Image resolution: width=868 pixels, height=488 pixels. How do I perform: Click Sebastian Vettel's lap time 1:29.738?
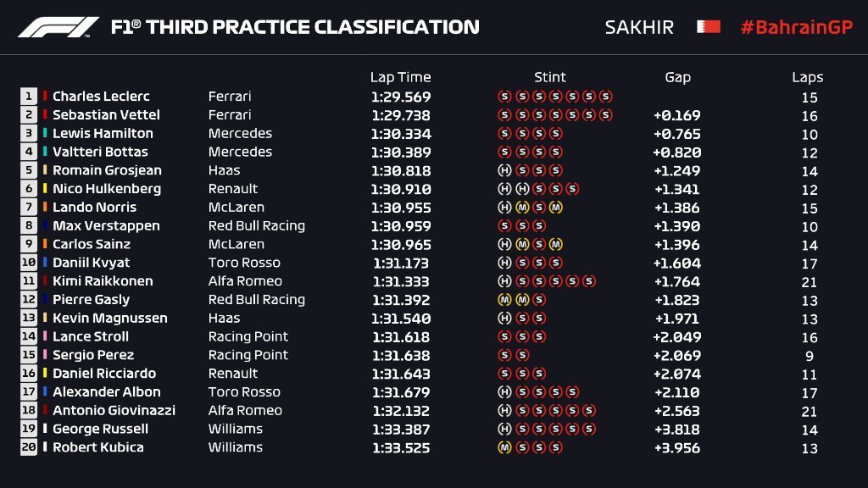[400, 115]
